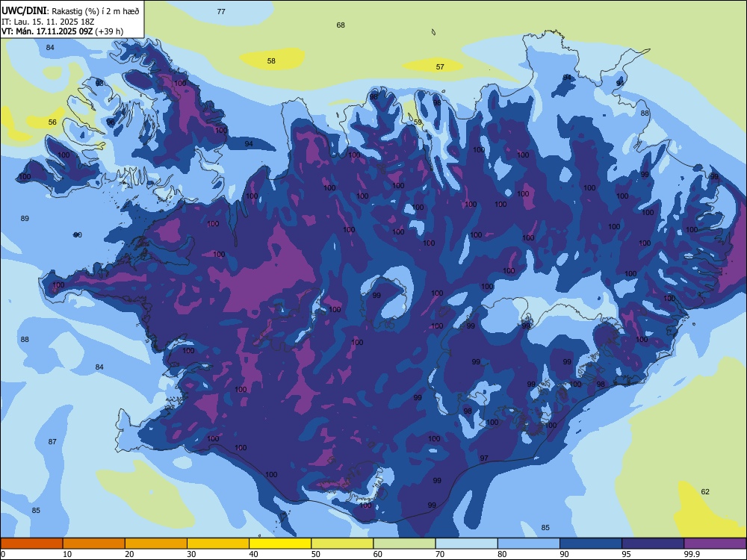Pick the 95–99.9 navy legend swatch
The image size is (747, 560).
653,544
